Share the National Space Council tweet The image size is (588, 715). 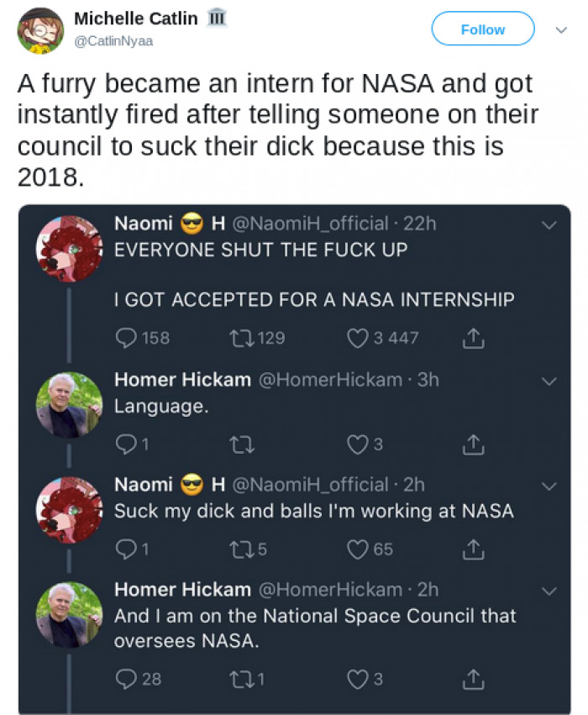click(474, 678)
